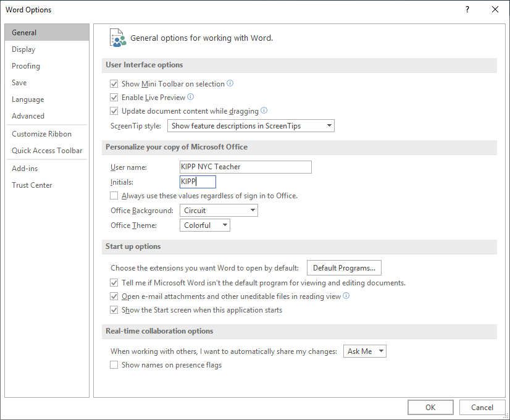Viewport: 510px width, 420px height.
Task: Click the resize grip at dialog corner
Action: click(506, 416)
